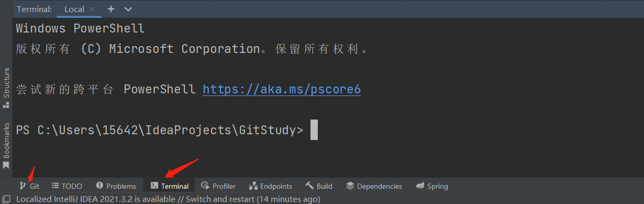Click the Problems warning icon

tap(100, 186)
